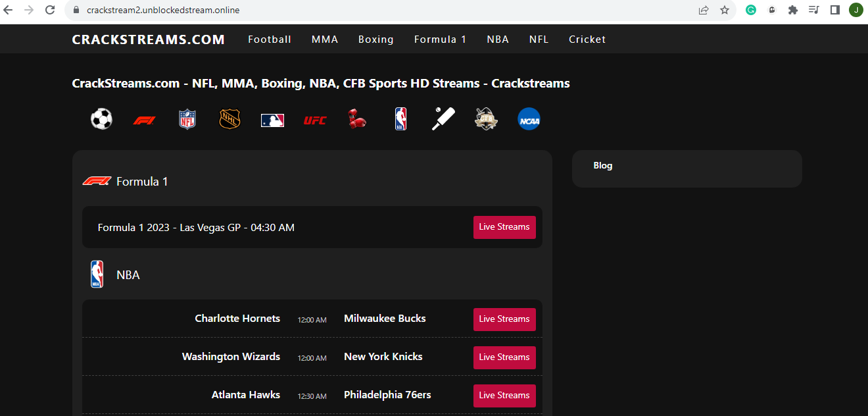Select the MLB logo icon
Image resolution: width=868 pixels, height=416 pixels.
tap(272, 120)
